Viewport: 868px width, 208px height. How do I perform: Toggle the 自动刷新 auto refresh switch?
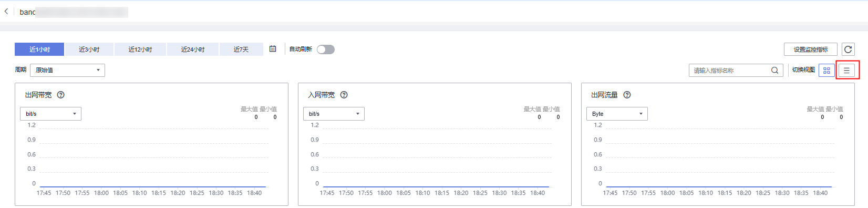pos(326,49)
